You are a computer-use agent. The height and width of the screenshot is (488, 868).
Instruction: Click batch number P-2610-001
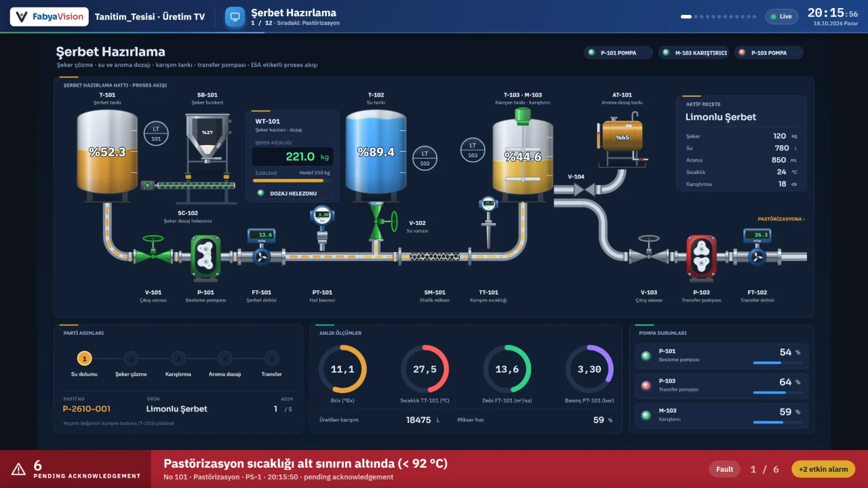[87, 409]
